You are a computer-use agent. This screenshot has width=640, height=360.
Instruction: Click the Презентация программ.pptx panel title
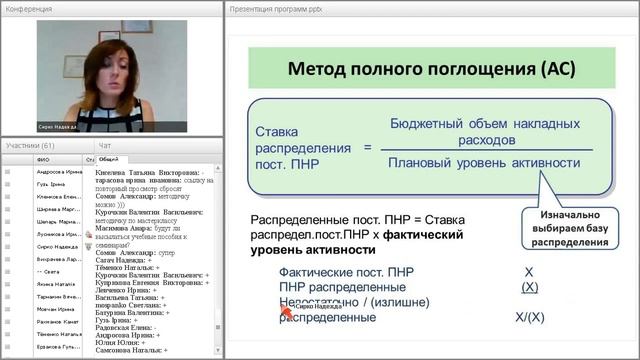click(x=276, y=9)
